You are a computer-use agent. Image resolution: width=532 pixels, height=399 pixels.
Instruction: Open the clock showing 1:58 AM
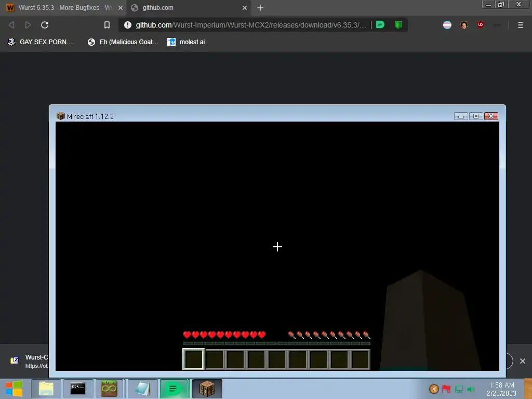501,389
